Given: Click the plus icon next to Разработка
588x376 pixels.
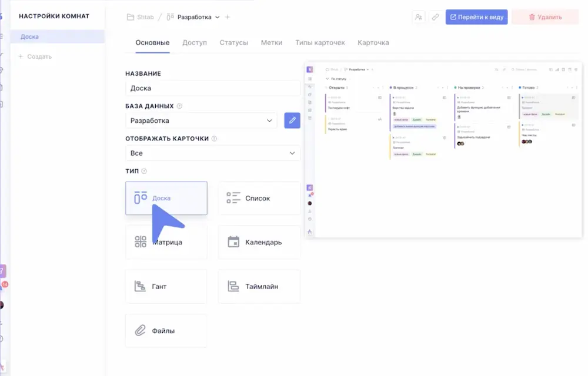Looking at the screenshot, I should (x=228, y=17).
